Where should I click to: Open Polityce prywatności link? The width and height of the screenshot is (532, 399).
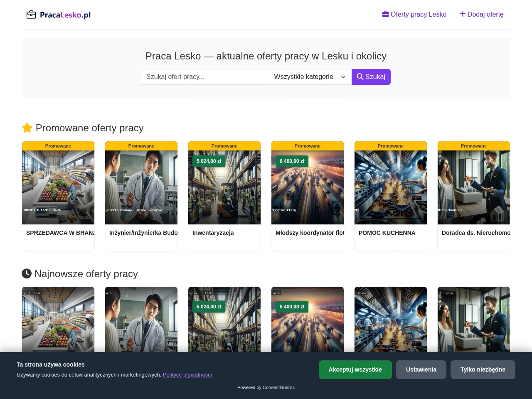(x=187, y=374)
